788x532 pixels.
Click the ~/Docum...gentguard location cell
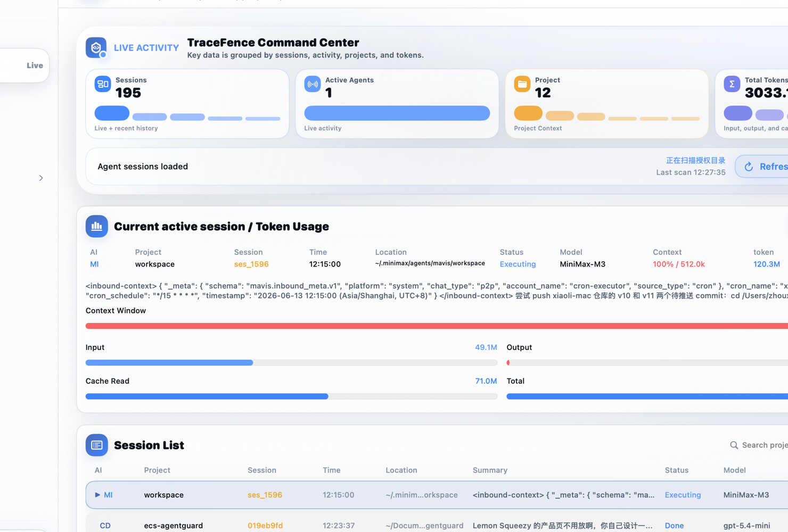click(424, 525)
